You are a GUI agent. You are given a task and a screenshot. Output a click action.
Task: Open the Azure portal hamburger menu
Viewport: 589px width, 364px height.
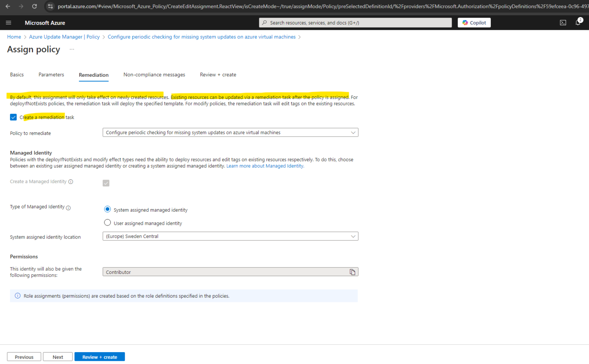tap(8, 22)
